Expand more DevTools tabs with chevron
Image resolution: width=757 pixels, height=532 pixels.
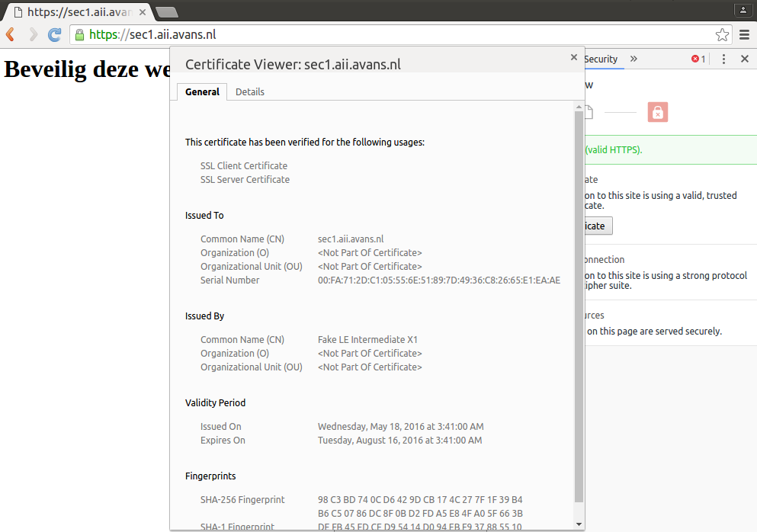[x=634, y=59]
